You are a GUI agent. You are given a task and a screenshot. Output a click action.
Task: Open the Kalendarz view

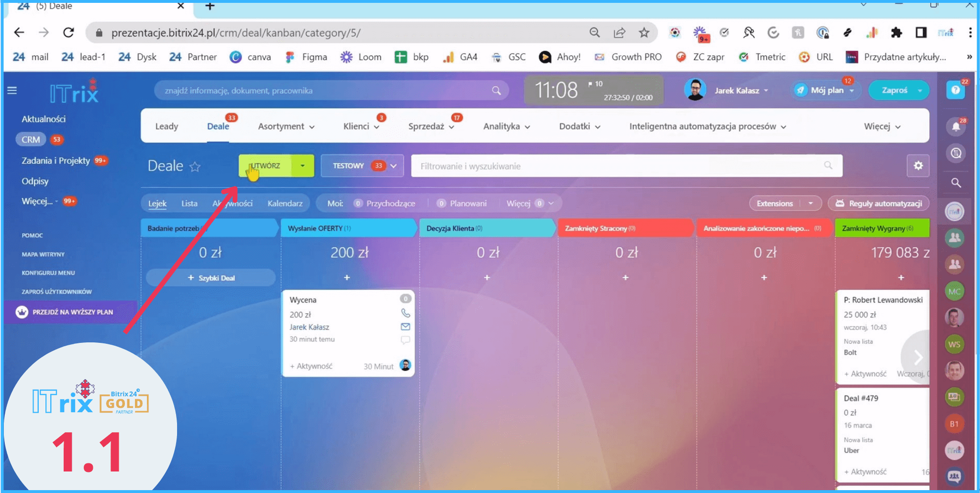[285, 204]
